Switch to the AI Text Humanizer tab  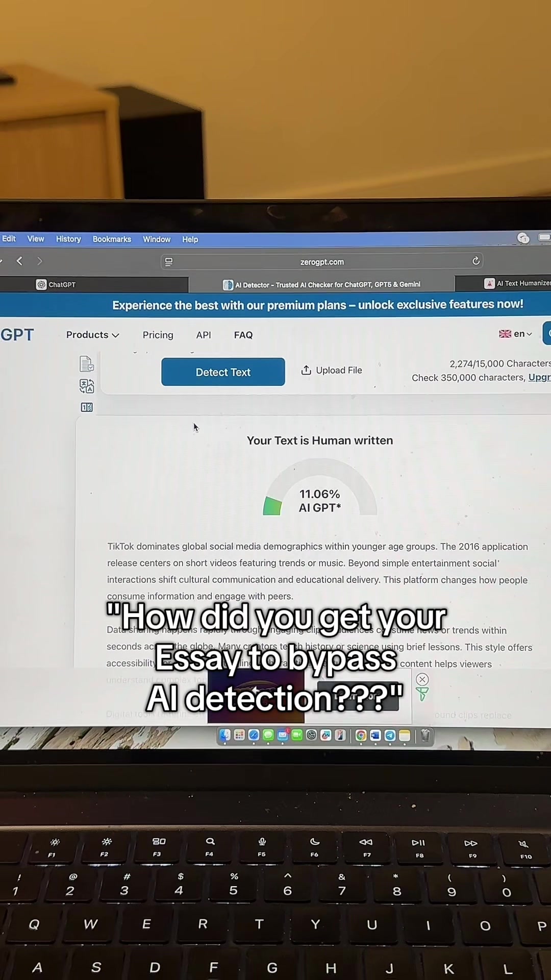click(x=517, y=283)
